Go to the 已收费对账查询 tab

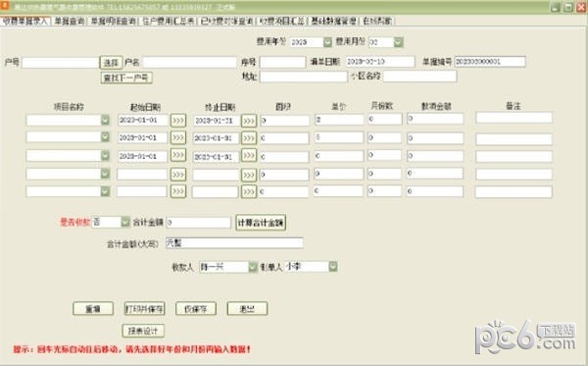point(226,21)
